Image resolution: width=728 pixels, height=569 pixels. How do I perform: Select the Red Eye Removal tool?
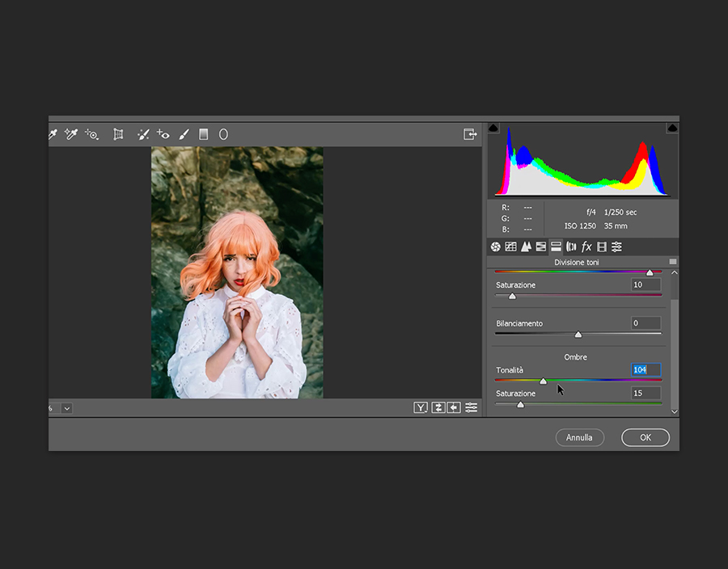(163, 134)
